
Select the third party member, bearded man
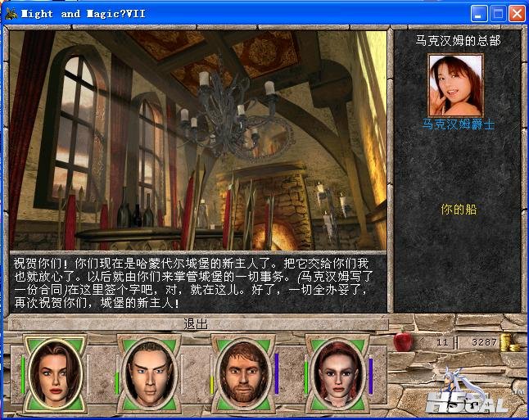[244, 374]
